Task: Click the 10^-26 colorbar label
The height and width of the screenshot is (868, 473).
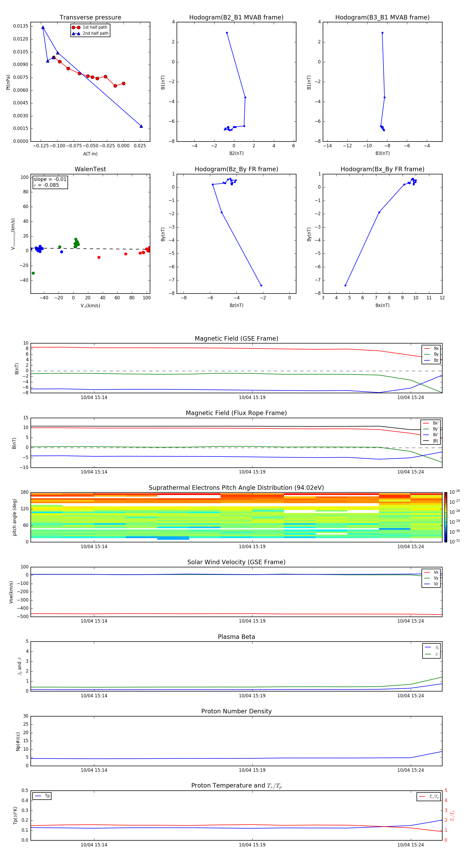Action: tap(455, 492)
